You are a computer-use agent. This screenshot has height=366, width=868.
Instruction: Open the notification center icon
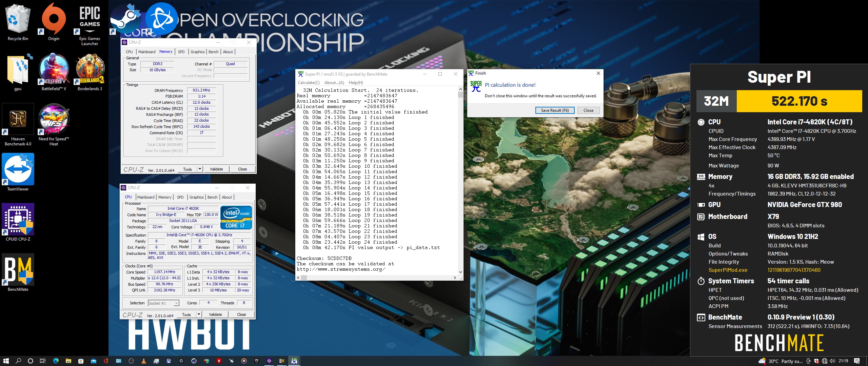click(857, 361)
